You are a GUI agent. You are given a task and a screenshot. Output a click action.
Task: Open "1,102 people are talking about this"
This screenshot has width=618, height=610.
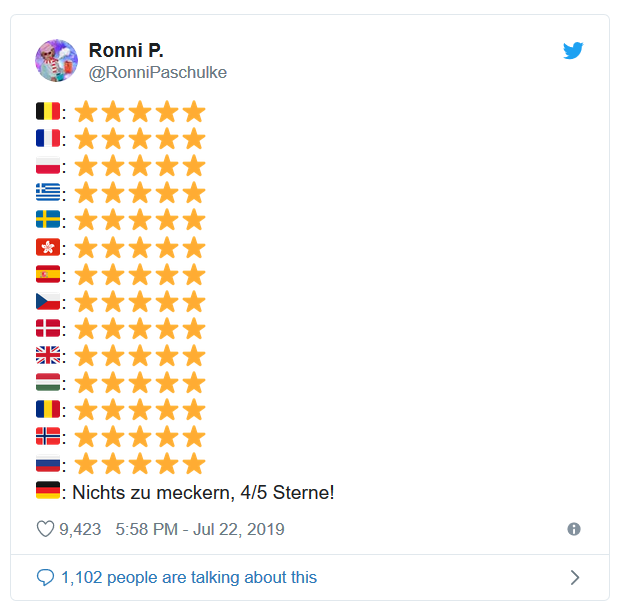pos(189,577)
